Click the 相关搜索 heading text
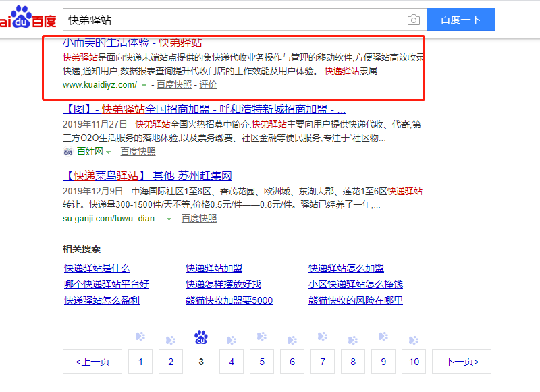Screen dimensions: 540x392 (82, 249)
